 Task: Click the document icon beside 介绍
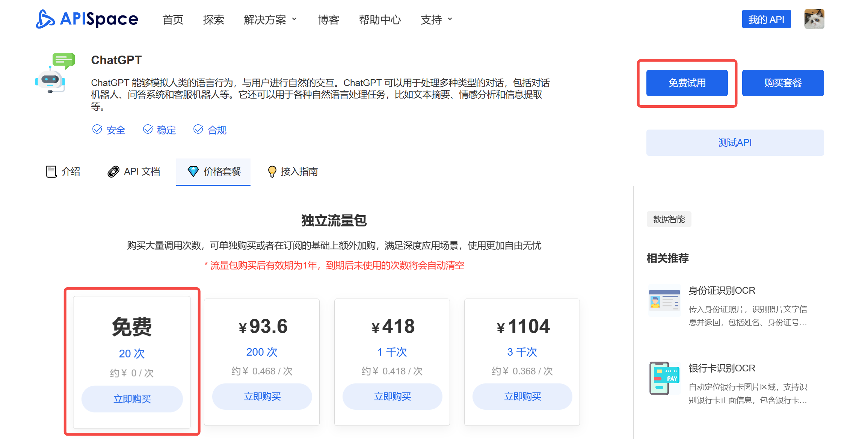51,172
